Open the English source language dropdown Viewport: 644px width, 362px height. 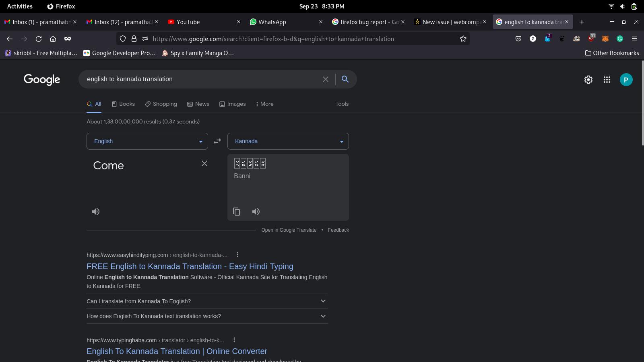pos(147,141)
